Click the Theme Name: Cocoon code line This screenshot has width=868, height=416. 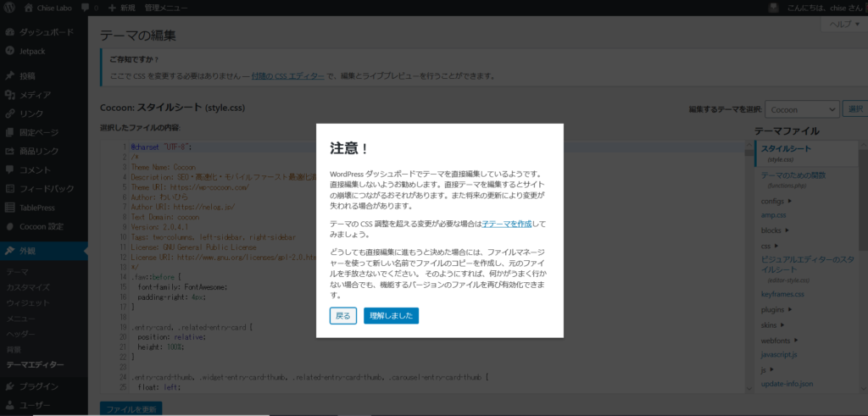[164, 167]
